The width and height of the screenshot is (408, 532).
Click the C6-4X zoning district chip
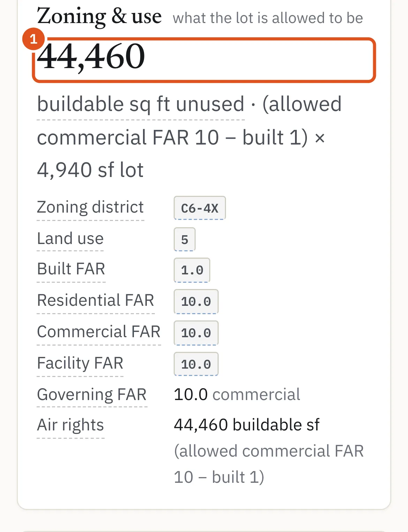(200, 208)
